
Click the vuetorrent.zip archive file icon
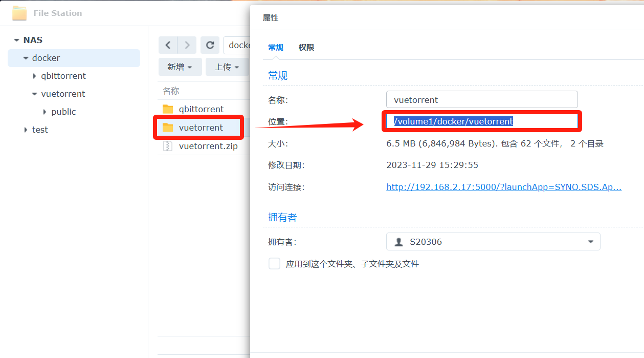pyautogui.click(x=168, y=146)
